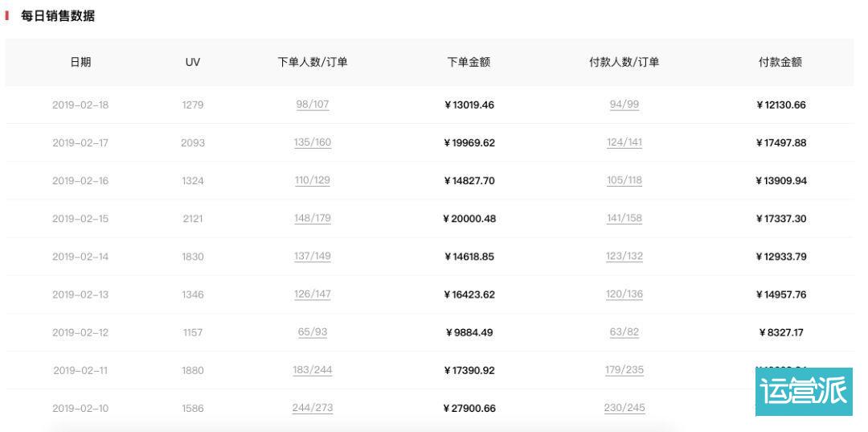
Task: Open the 141/158 paid orders link
Action: pyautogui.click(x=624, y=218)
